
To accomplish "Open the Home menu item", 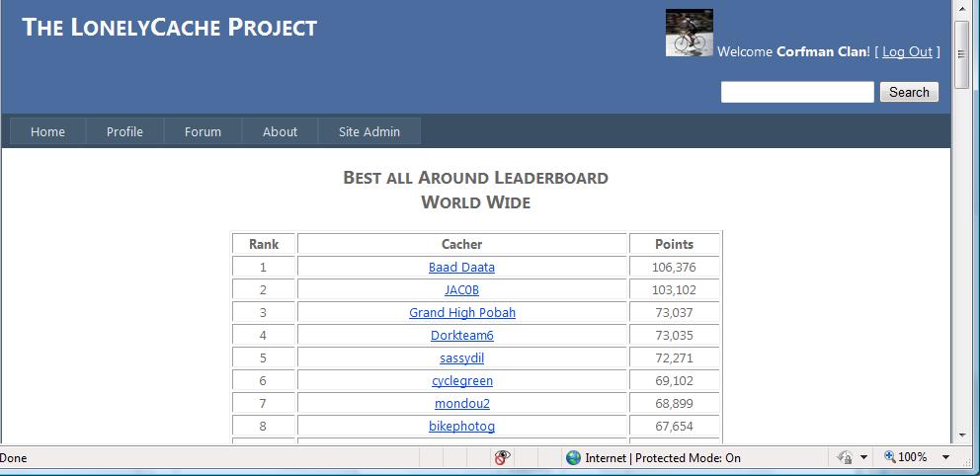I will point(48,131).
